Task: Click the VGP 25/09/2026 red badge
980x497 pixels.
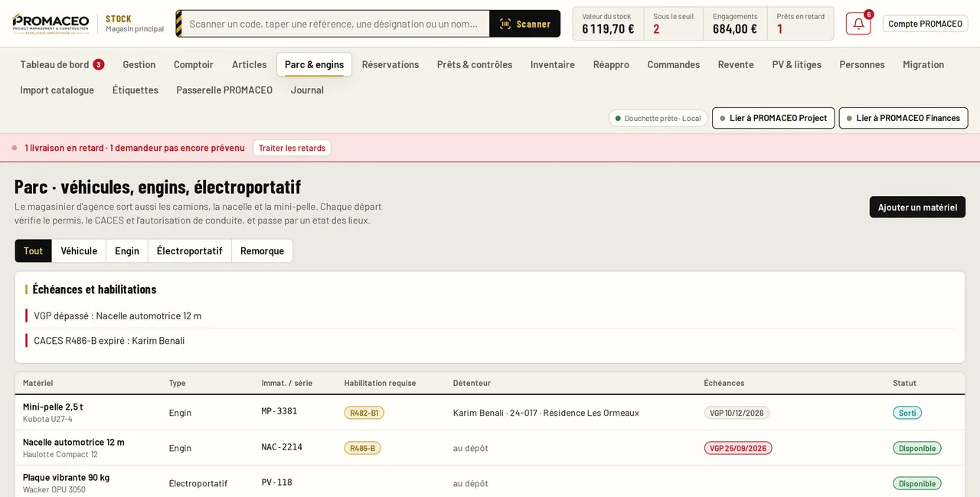Action: point(738,448)
